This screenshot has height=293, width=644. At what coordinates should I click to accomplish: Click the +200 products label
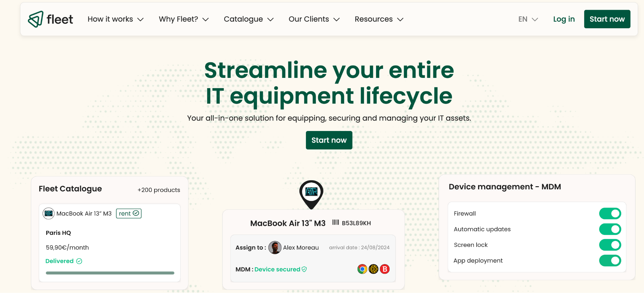[x=159, y=190]
